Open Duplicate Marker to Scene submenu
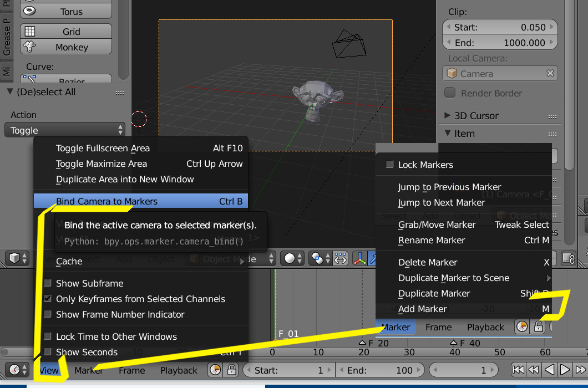This screenshot has width=588, height=388. [x=464, y=278]
